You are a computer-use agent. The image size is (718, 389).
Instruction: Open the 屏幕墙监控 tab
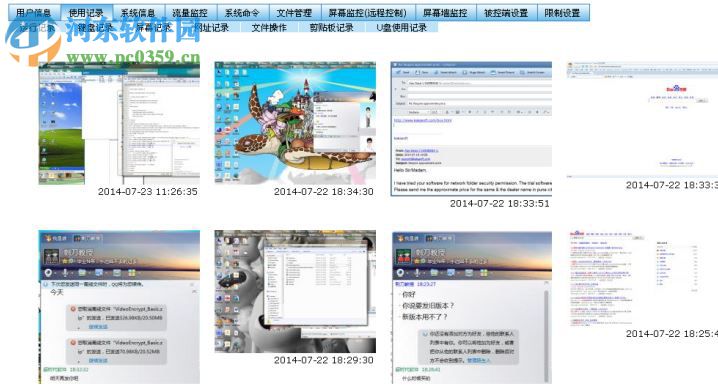(445, 13)
